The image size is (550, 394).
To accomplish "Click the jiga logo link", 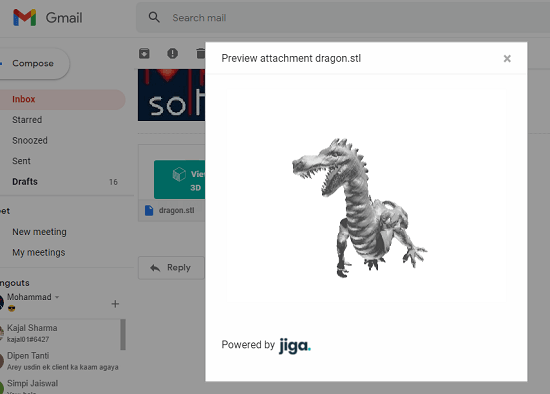I will [x=295, y=346].
